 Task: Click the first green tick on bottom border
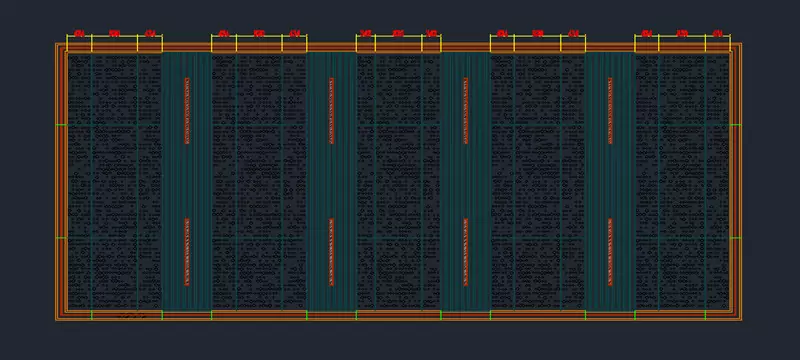point(91,315)
